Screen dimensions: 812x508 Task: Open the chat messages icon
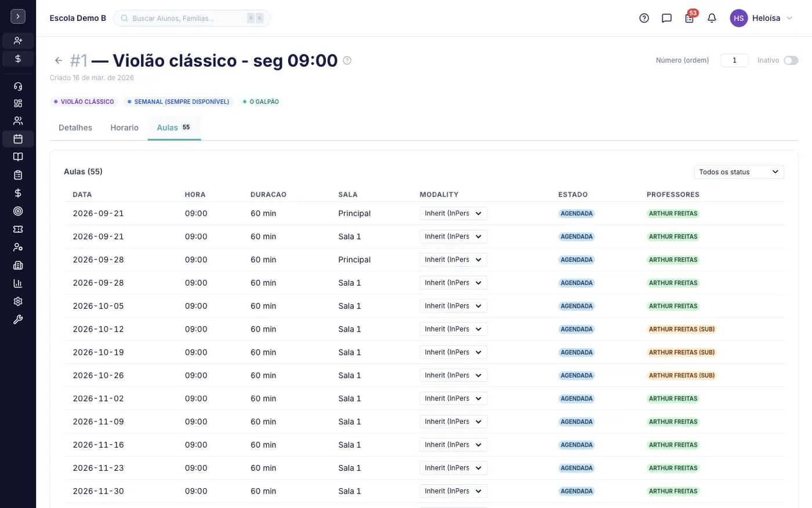(x=666, y=18)
